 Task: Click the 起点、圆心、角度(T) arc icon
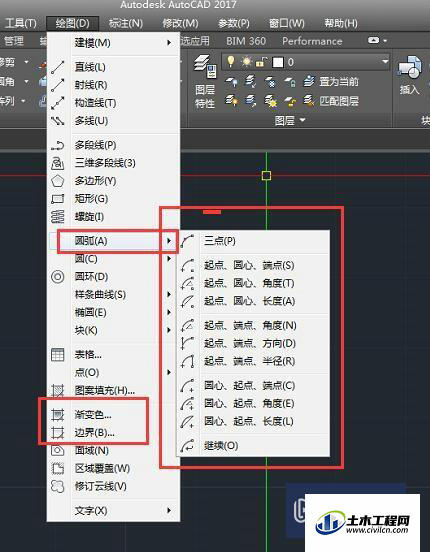coord(187,283)
